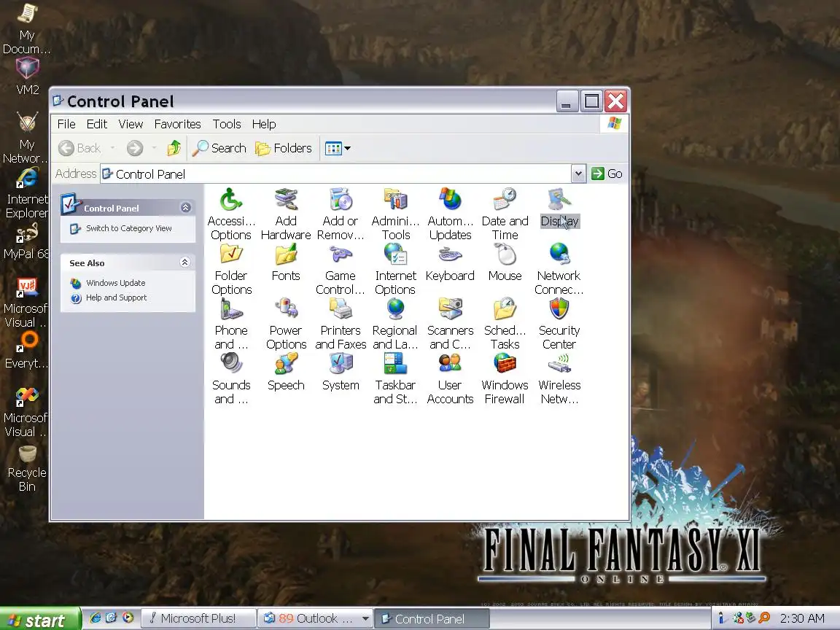
Task: Open the View menu
Action: tap(131, 124)
